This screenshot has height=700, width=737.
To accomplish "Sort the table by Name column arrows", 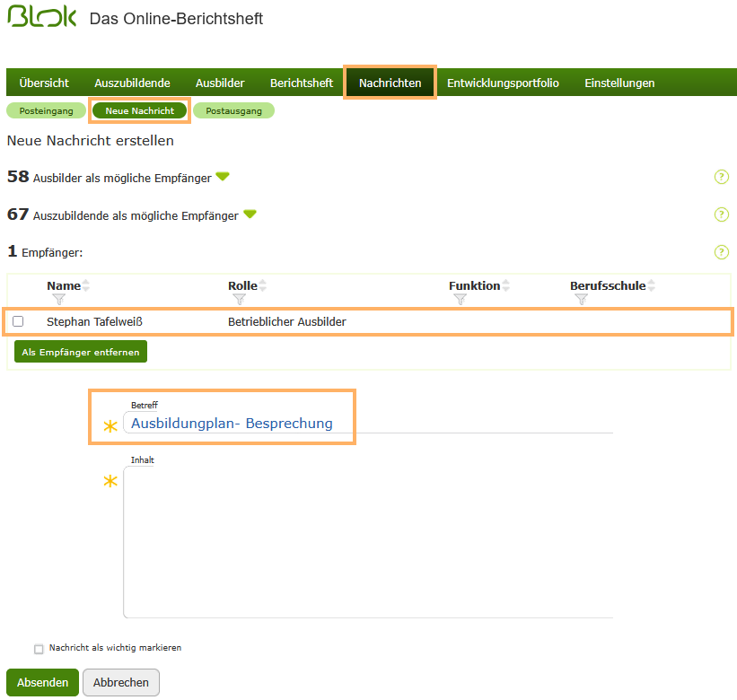I will coord(86,285).
